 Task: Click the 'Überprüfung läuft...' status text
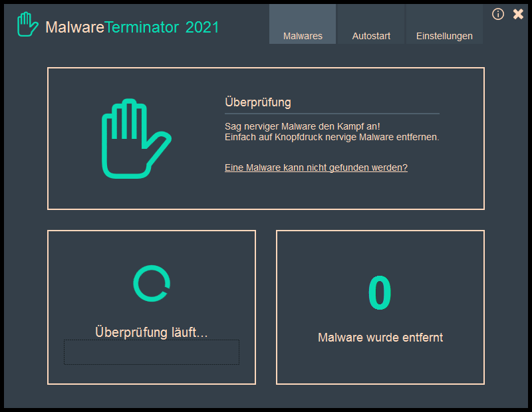[152, 332]
